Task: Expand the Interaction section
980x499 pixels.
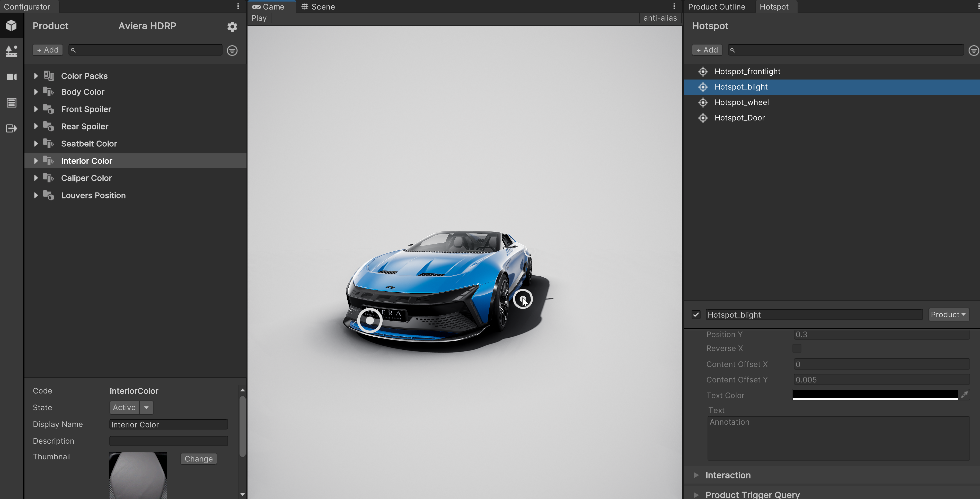Action: click(696, 475)
